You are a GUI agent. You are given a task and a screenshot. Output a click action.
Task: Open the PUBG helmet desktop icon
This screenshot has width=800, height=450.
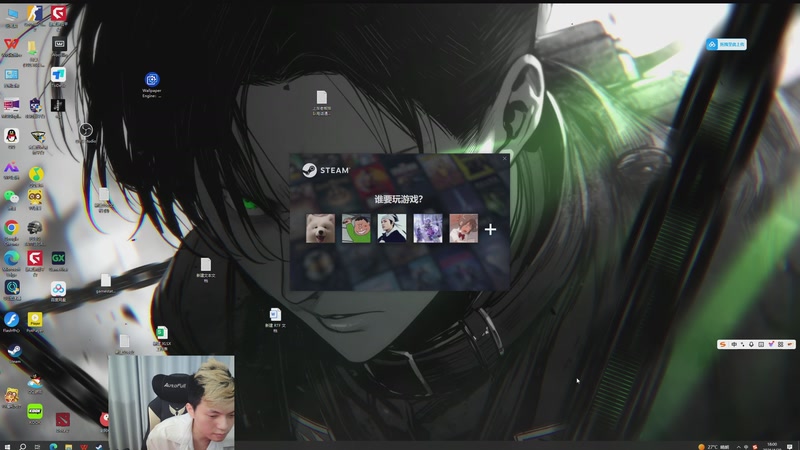[35, 231]
